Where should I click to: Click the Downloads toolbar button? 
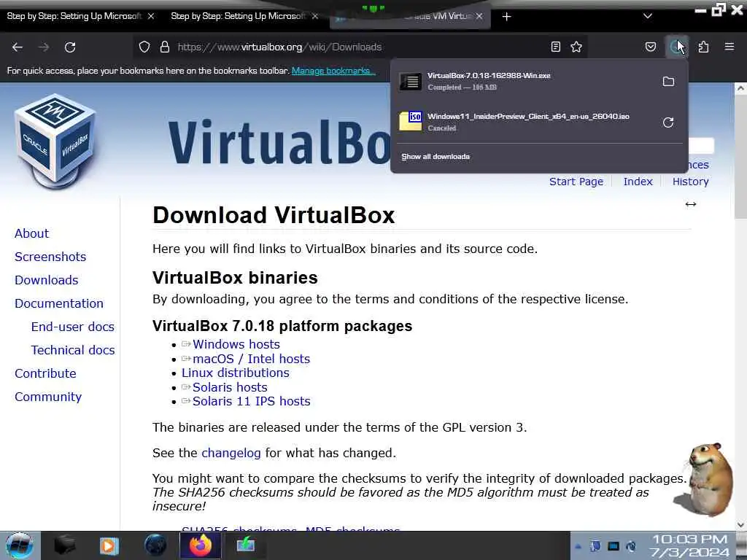(x=676, y=47)
